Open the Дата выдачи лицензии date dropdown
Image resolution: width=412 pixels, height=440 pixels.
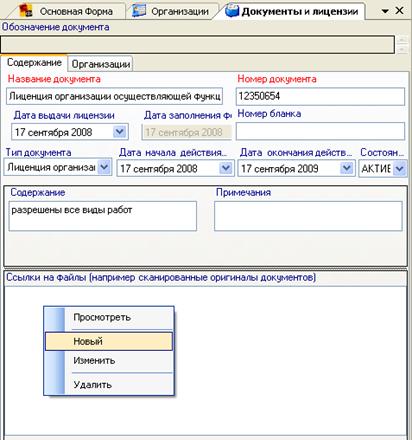pyautogui.click(x=120, y=132)
